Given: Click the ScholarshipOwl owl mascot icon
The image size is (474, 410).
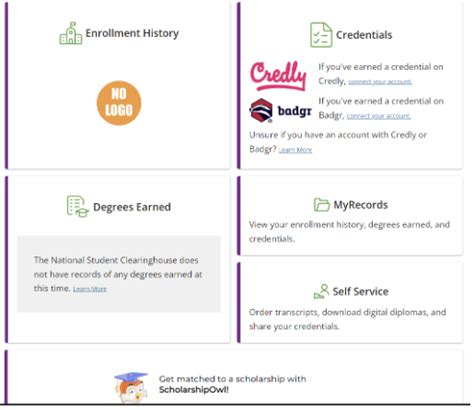Looking at the screenshot, I should pos(131,387).
